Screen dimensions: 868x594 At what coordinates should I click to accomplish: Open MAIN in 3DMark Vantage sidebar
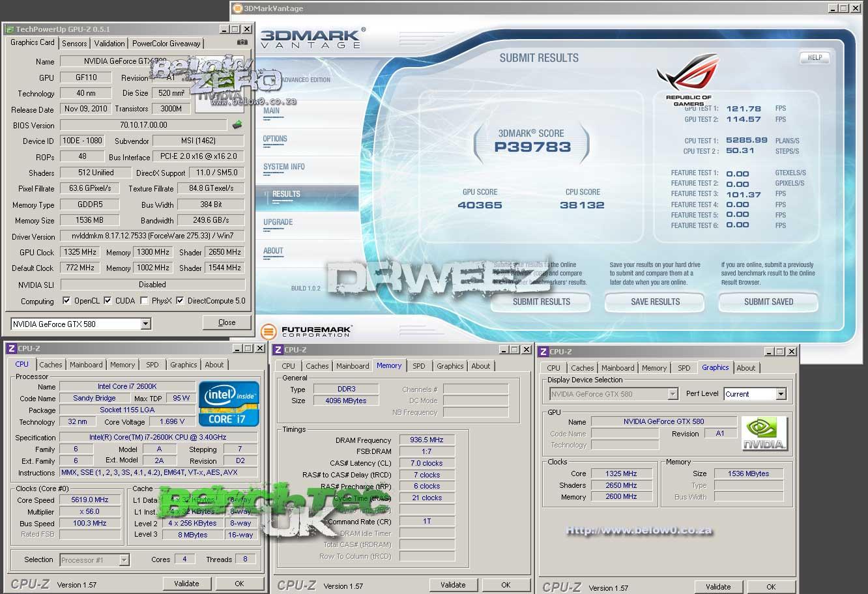click(x=272, y=111)
